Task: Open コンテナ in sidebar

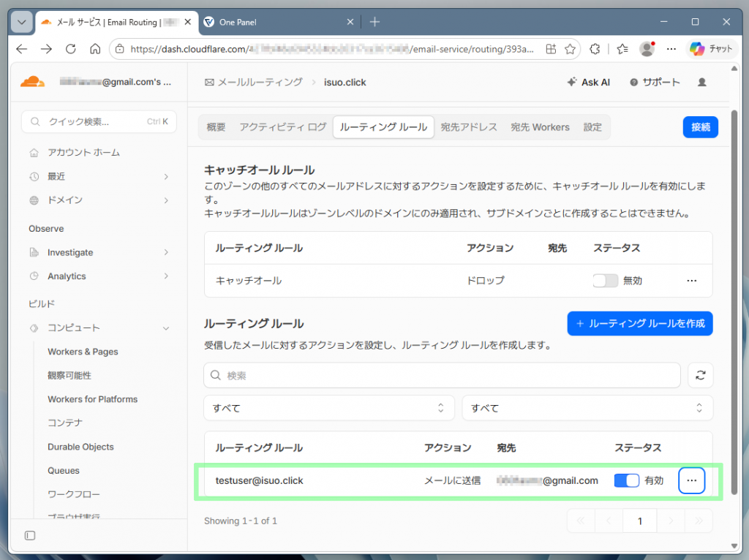Action: tap(65, 423)
